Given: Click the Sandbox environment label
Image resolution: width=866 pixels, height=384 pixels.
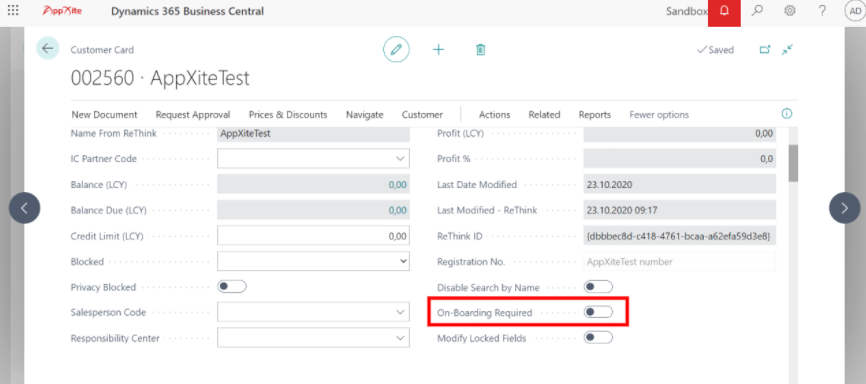Looking at the screenshot, I should [687, 11].
